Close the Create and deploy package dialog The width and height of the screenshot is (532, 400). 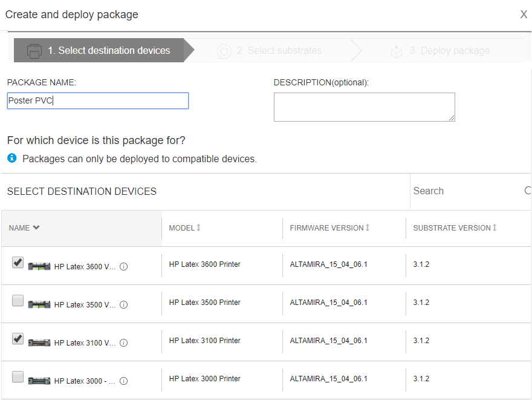[x=524, y=15]
